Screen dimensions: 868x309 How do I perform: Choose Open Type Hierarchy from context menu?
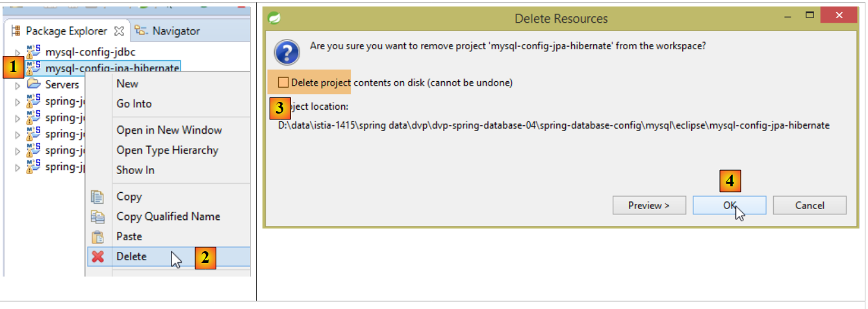pos(167,150)
